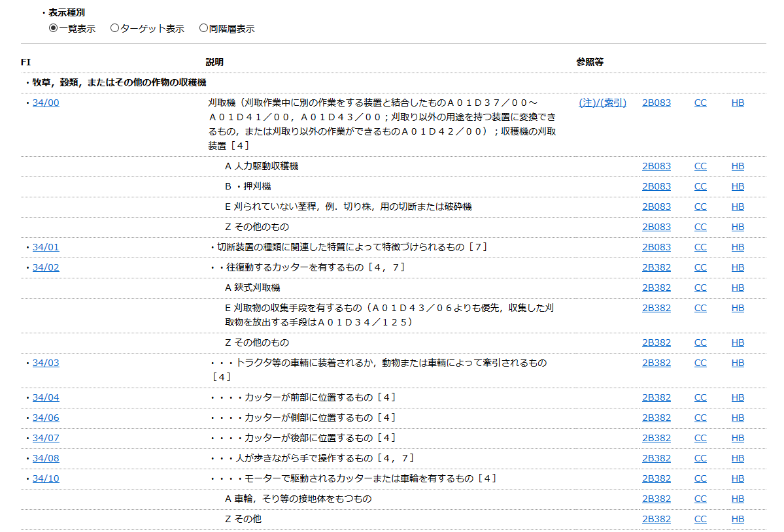Open FI link 34/02
This screenshot has height=532, width=784.
[46, 267]
